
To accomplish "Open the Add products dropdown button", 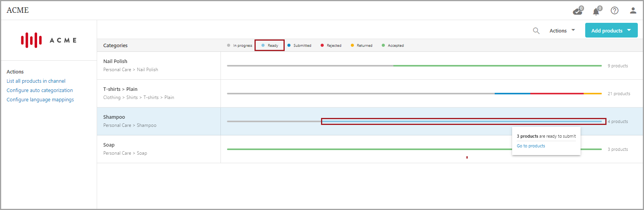I will point(611,31).
